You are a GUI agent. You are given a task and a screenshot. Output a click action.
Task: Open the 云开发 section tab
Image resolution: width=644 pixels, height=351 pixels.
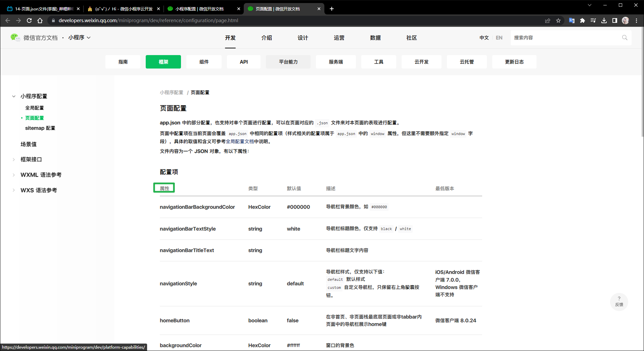tap(421, 62)
